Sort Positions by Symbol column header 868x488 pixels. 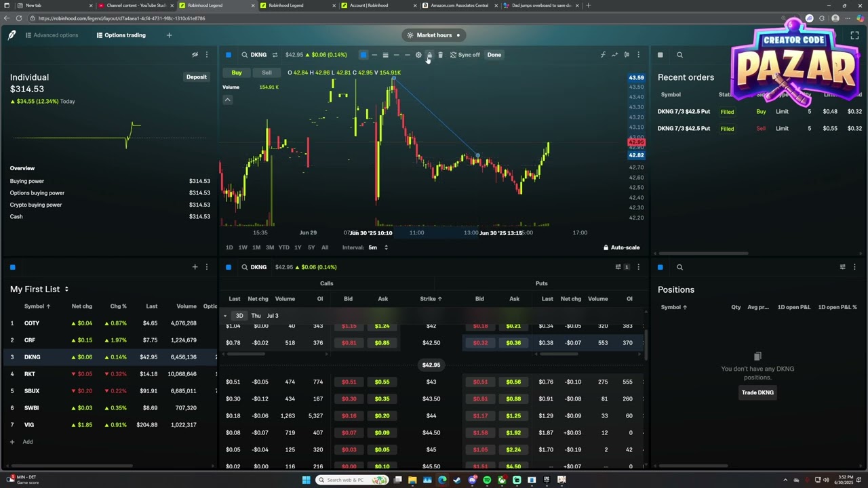(674, 307)
